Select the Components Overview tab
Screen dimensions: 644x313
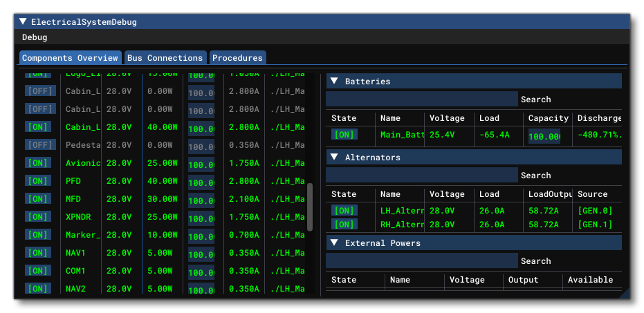70,58
